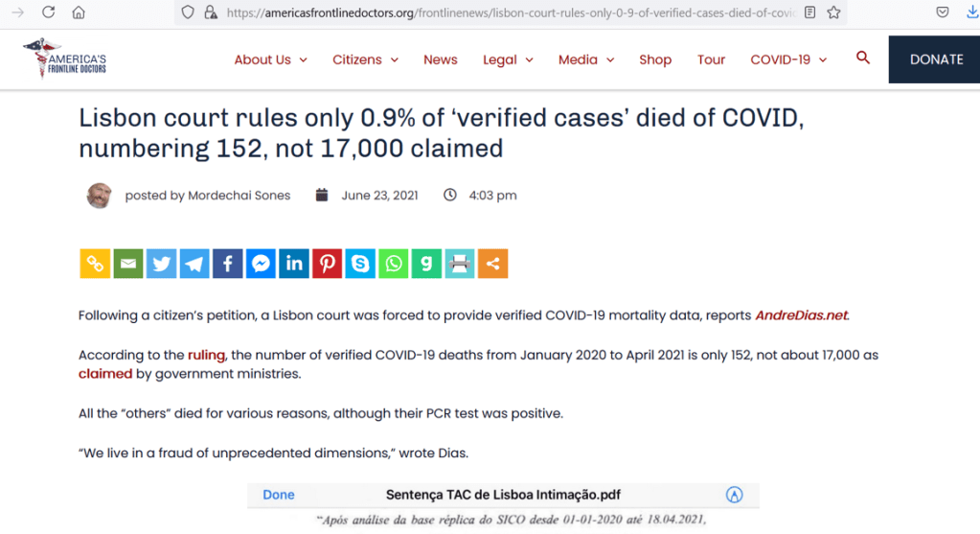The image size is (980, 534).
Task: Open the 'ruling' hyperlink in article
Action: coord(206,355)
